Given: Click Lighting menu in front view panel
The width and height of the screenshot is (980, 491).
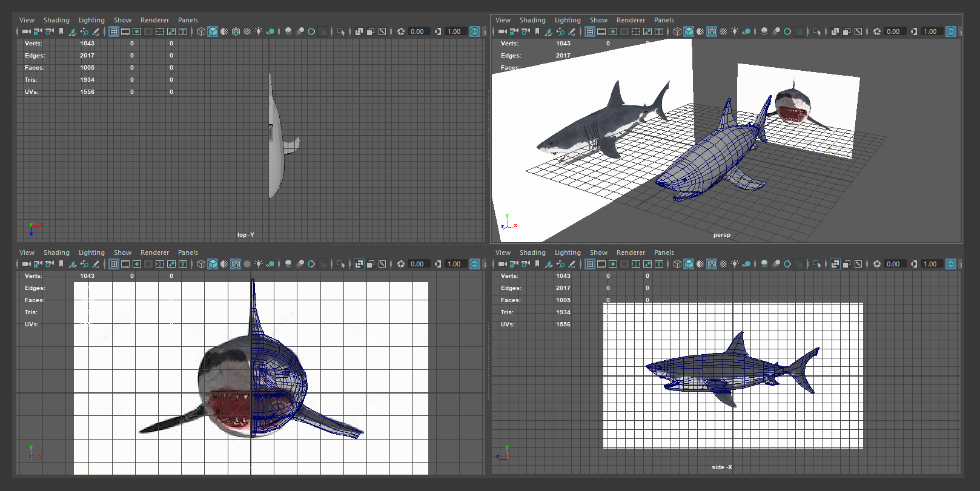Looking at the screenshot, I should [x=91, y=252].
